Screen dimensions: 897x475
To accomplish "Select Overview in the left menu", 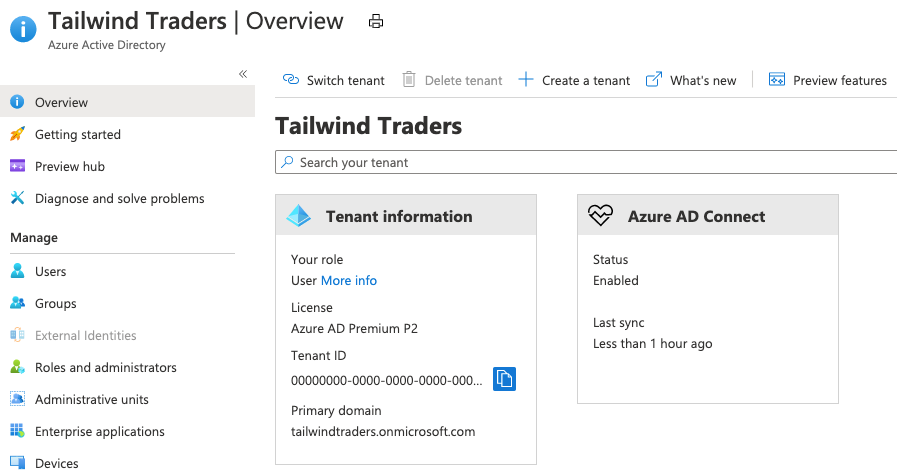I will (x=128, y=102).
